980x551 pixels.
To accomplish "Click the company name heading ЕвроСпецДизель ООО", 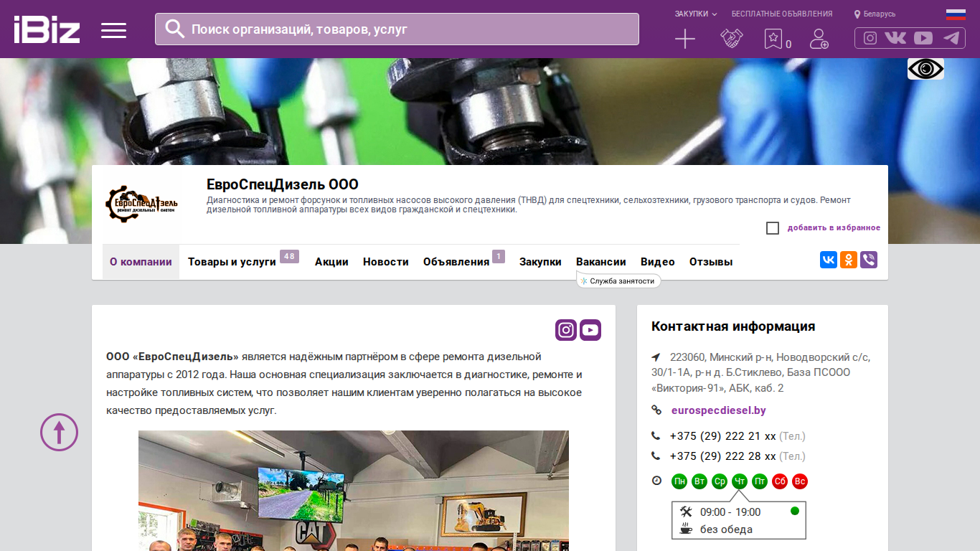I will tap(283, 184).
